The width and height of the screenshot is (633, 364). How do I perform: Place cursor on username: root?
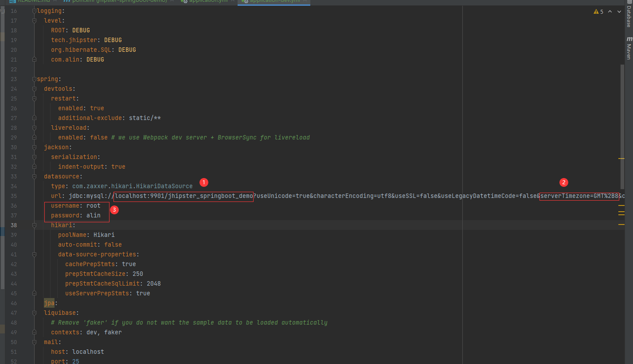pos(75,205)
